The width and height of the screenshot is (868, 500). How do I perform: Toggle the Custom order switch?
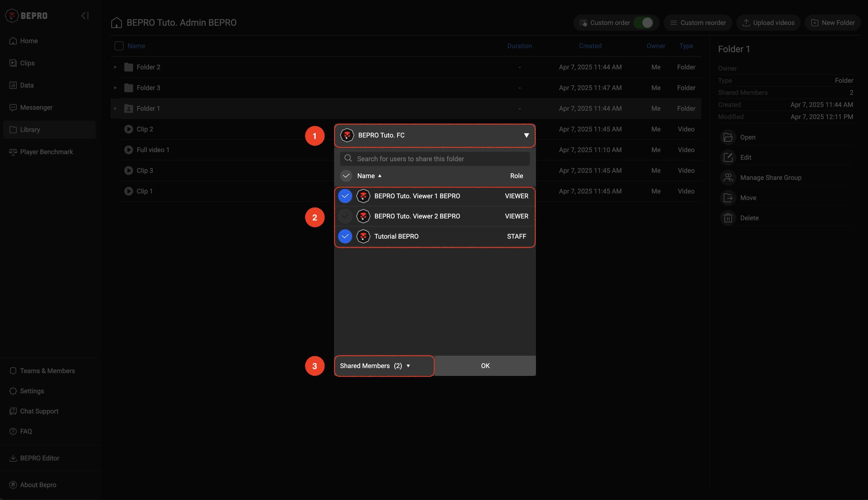coord(644,23)
